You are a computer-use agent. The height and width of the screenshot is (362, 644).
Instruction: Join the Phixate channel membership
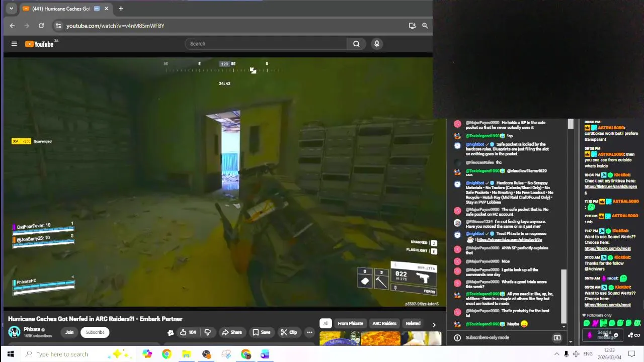[69, 332]
